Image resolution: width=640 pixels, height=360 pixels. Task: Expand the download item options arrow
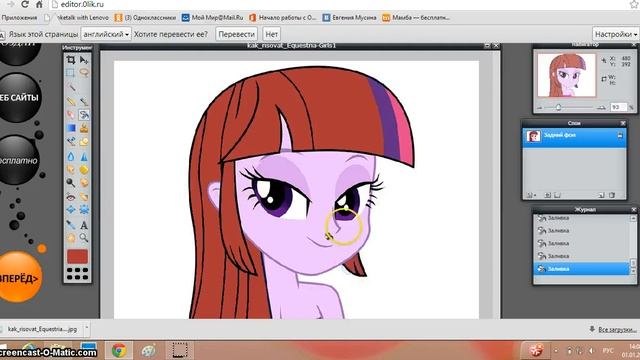click(87, 328)
